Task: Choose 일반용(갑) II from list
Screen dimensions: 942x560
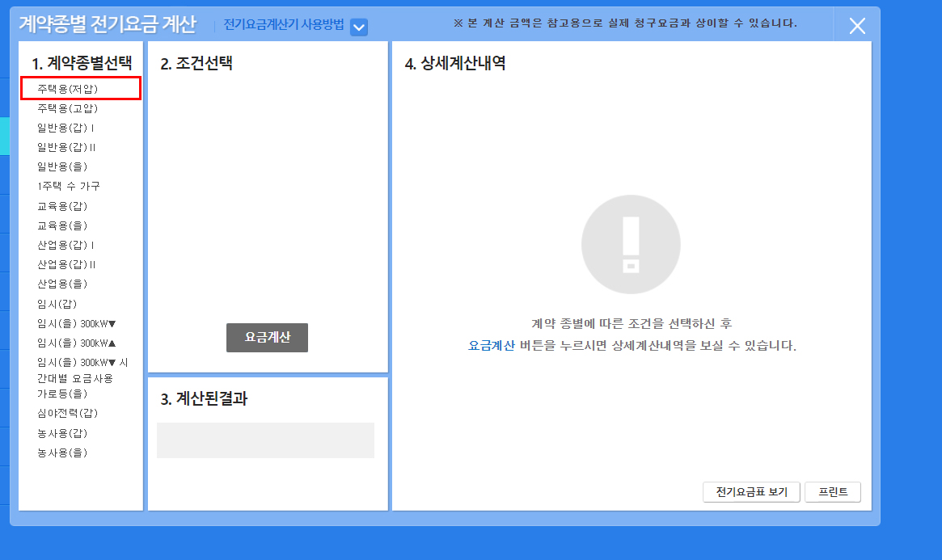Action: (66, 147)
